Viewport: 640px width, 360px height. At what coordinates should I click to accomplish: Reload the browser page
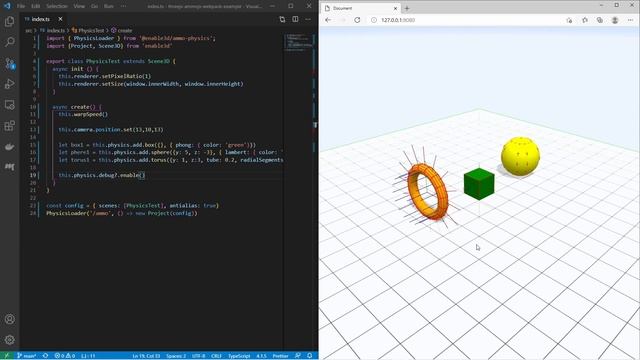[x=357, y=20]
